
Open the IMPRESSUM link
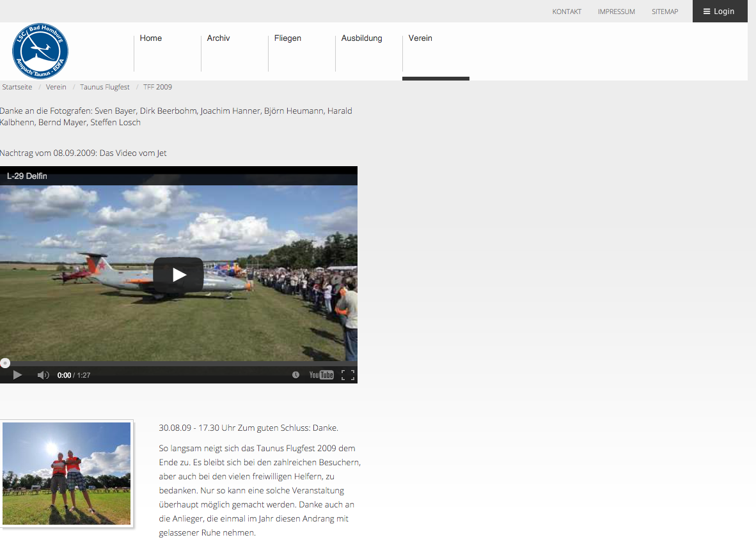coord(616,12)
